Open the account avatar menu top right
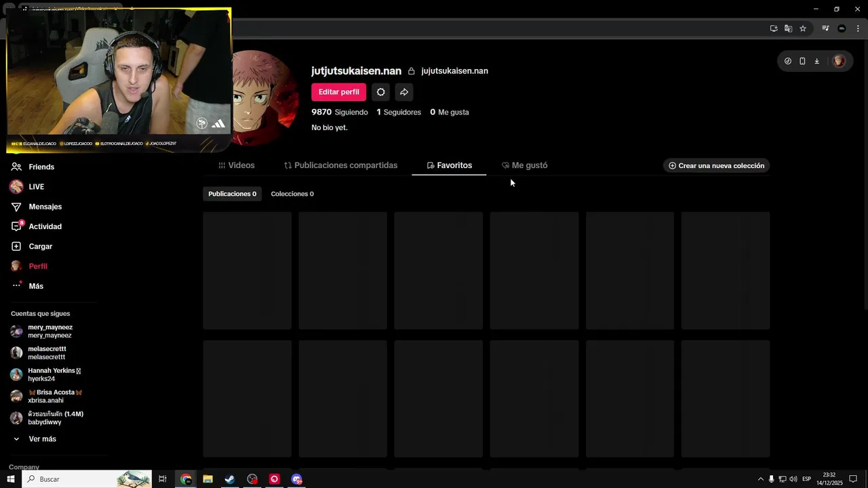Viewport: 868px width, 488px height. pos(839,61)
